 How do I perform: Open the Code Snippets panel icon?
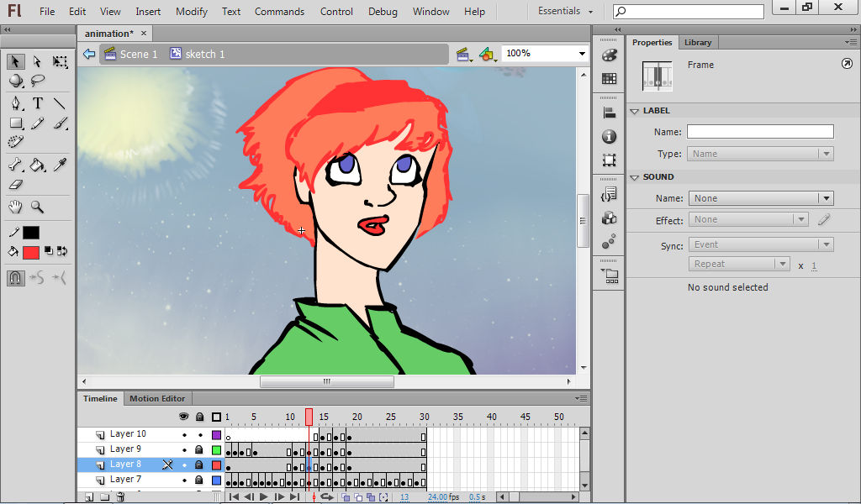[x=609, y=194]
